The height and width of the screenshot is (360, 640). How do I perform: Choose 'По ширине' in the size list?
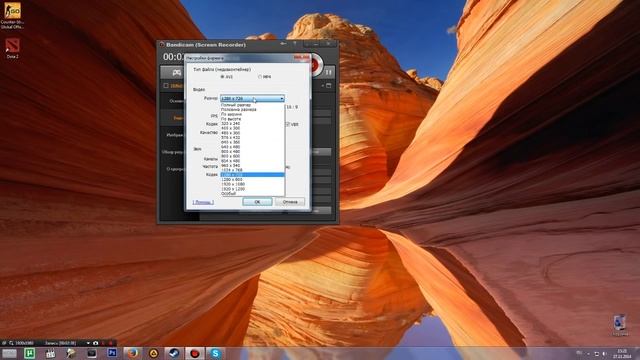252,115
